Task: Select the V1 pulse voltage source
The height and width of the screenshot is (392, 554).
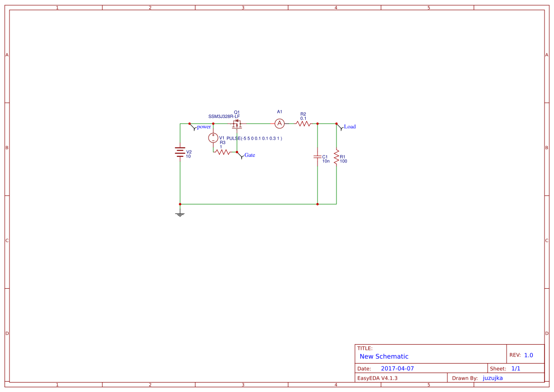Action: 213,138
